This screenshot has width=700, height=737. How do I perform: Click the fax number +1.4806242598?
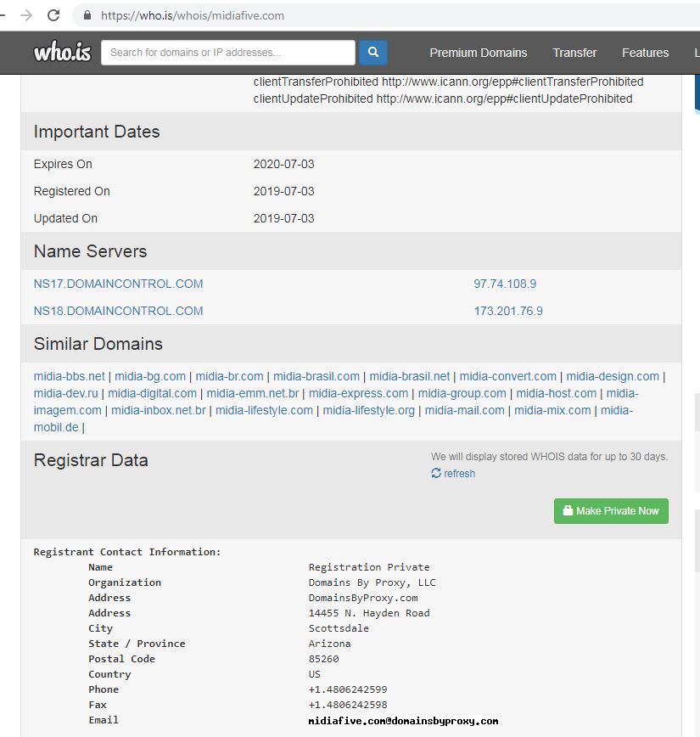[348, 705]
